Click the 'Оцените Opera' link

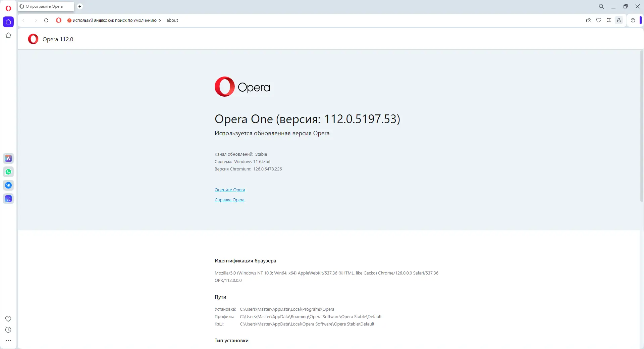click(x=230, y=190)
